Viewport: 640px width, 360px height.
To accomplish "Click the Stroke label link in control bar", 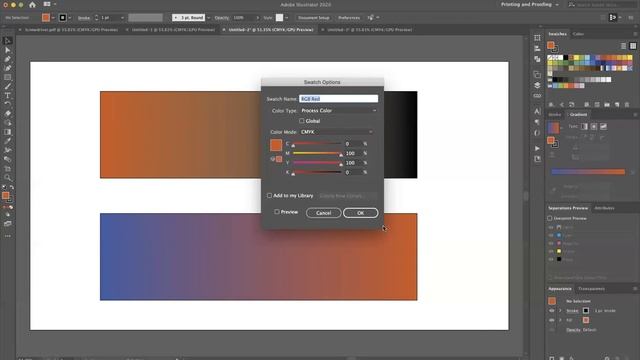I will click(x=84, y=18).
